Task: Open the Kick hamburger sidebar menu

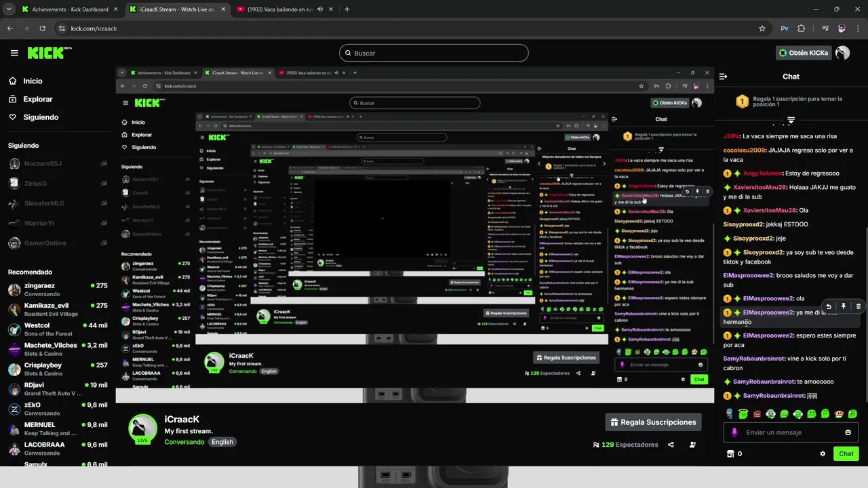Action: tap(14, 53)
